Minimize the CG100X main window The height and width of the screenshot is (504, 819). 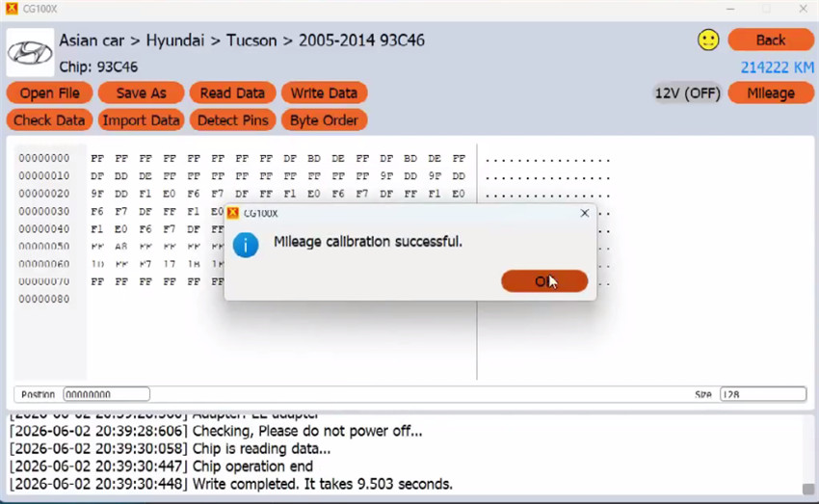pyautogui.click(x=730, y=9)
